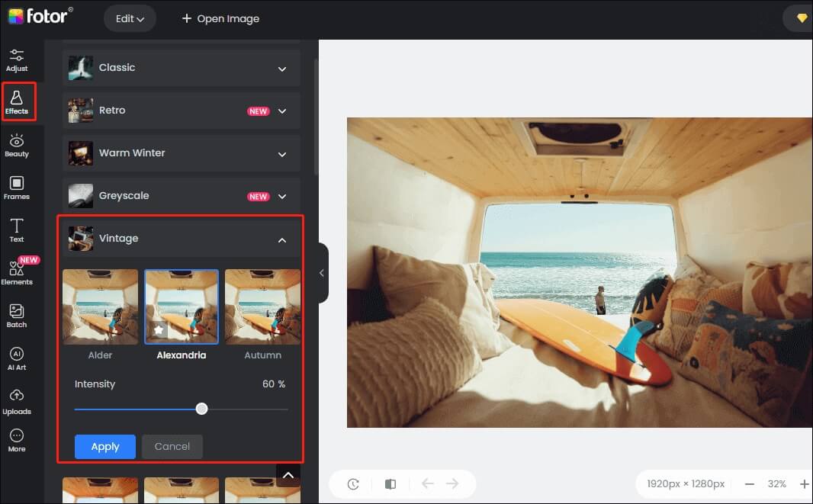Open the Adjust panel
Image resolution: width=813 pixels, height=504 pixels.
pyautogui.click(x=16, y=59)
